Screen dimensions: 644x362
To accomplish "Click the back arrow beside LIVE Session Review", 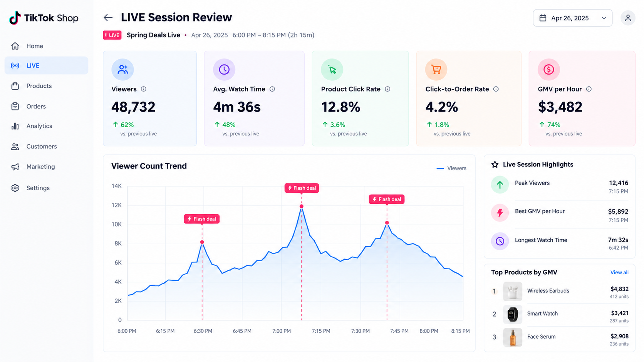I will point(108,18).
